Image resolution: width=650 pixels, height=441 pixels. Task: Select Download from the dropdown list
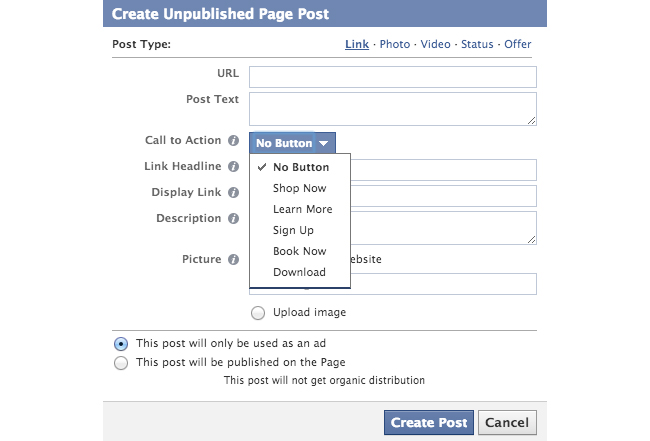pos(300,272)
